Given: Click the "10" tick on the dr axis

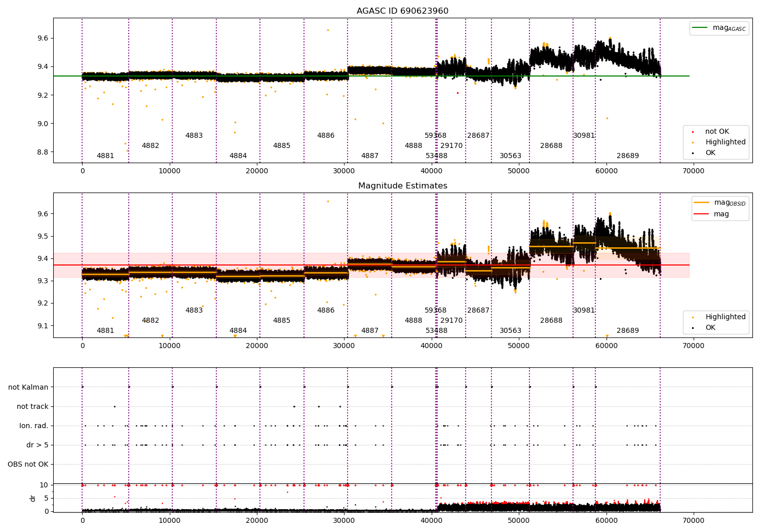Looking at the screenshot, I should pos(44,485).
